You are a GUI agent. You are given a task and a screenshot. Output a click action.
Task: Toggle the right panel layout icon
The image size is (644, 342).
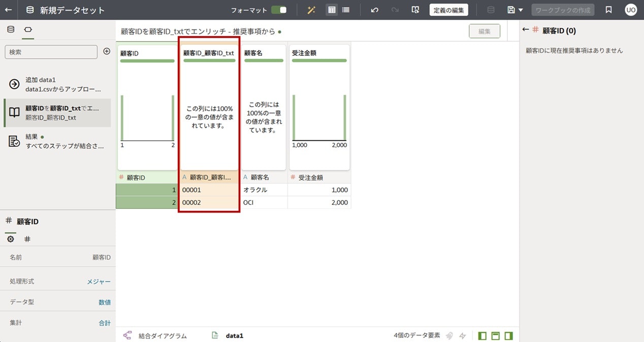coord(509,336)
